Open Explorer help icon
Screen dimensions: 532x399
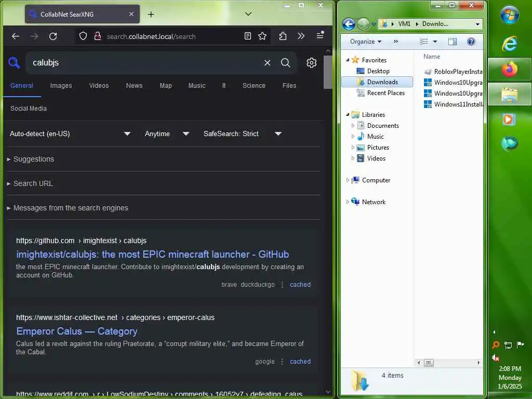click(x=471, y=42)
